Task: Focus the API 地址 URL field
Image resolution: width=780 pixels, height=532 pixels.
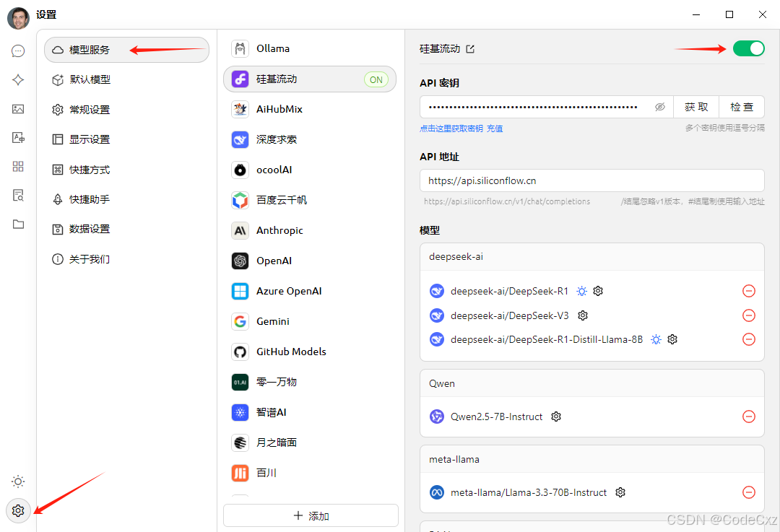Action: tap(592, 180)
